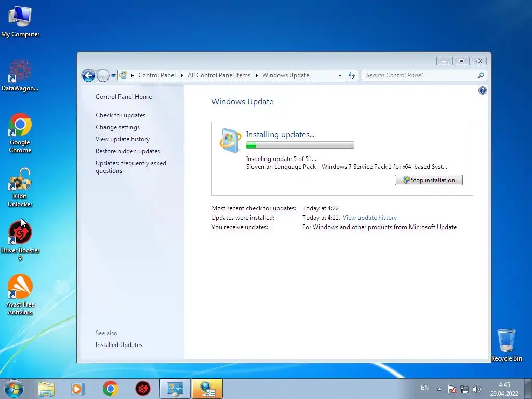Open the address bar history dropdown
This screenshot has width=532, height=399.
pyautogui.click(x=340, y=76)
